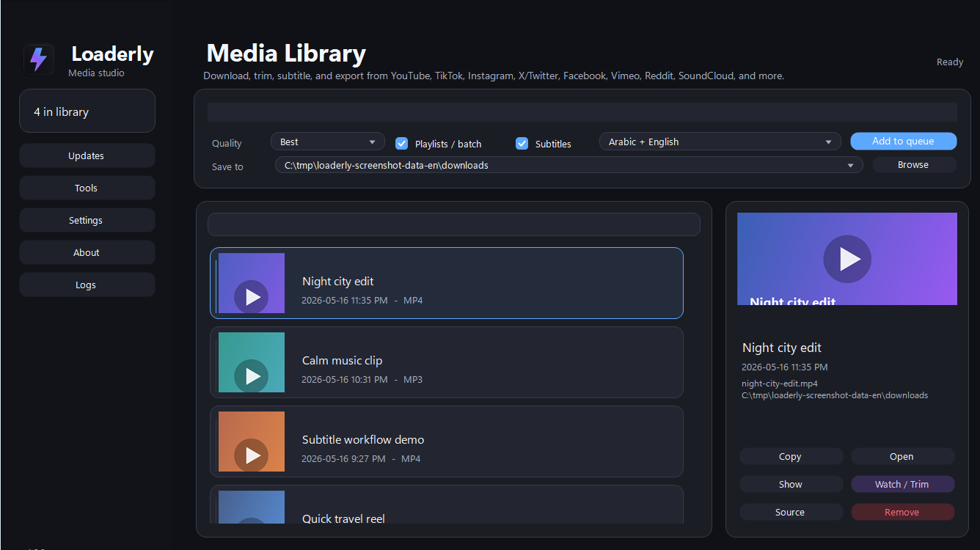Open the Logs section

pos(87,285)
